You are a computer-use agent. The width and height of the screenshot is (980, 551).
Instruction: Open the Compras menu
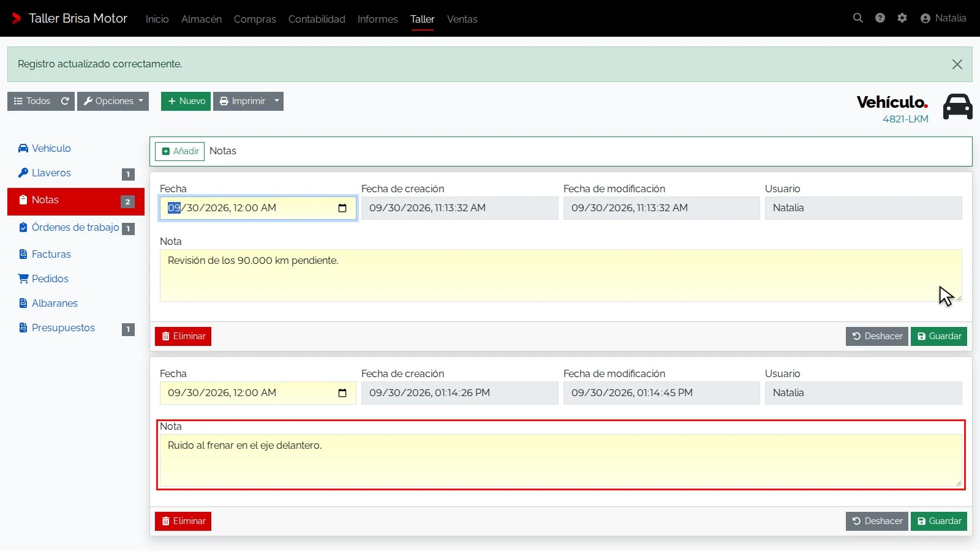coord(255,19)
